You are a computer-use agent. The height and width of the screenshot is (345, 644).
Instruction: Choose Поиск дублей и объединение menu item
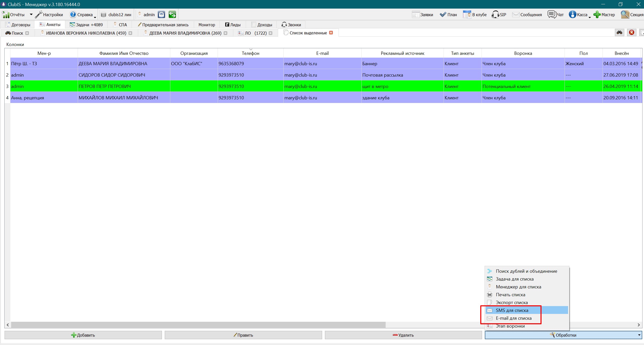(x=526, y=271)
